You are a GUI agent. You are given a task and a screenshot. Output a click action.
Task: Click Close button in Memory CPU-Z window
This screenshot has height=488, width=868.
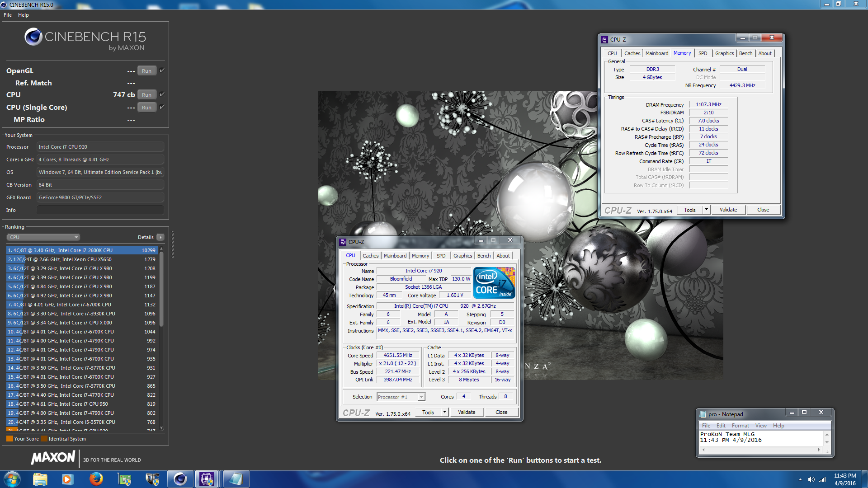(763, 209)
